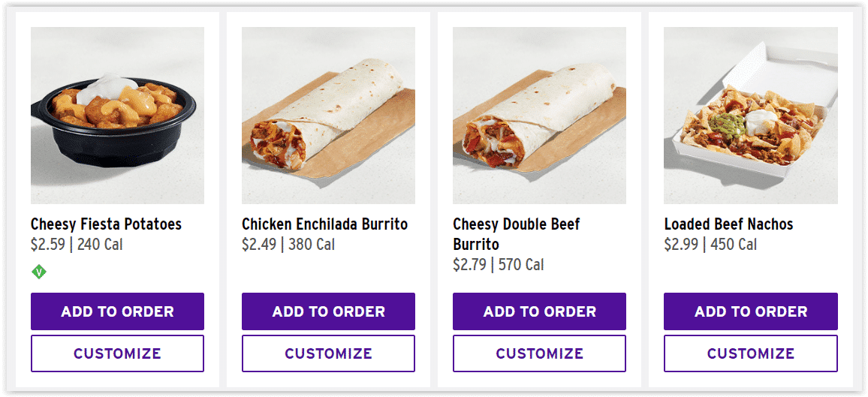This screenshot has height=397, width=868.
Task: Open the Cheesy Double Beef Burrito photo
Action: pyautogui.click(x=539, y=116)
